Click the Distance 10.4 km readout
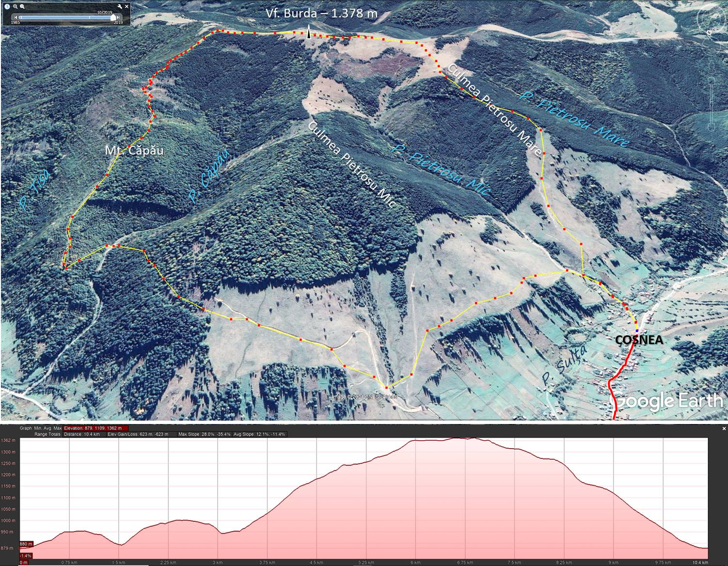The image size is (728, 566). 82,434
